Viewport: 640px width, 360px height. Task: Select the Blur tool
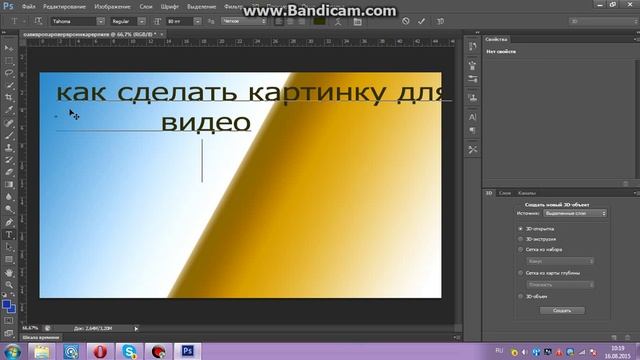[9, 197]
